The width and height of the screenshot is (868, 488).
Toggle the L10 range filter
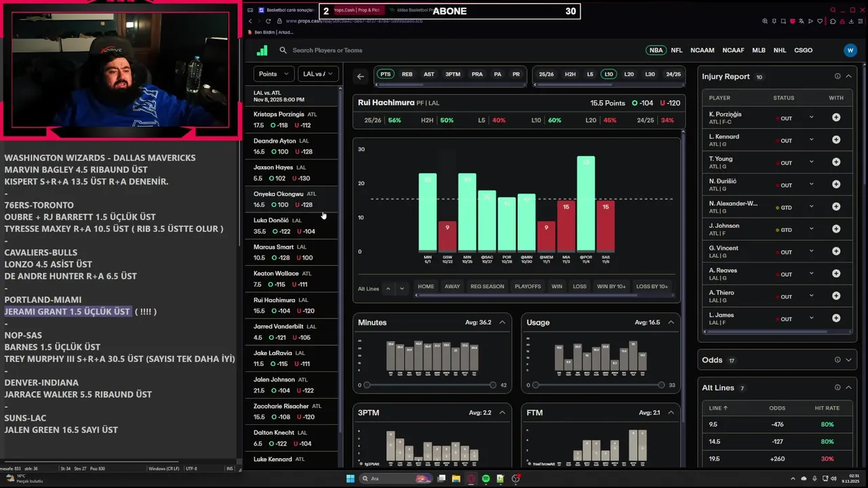(608, 75)
